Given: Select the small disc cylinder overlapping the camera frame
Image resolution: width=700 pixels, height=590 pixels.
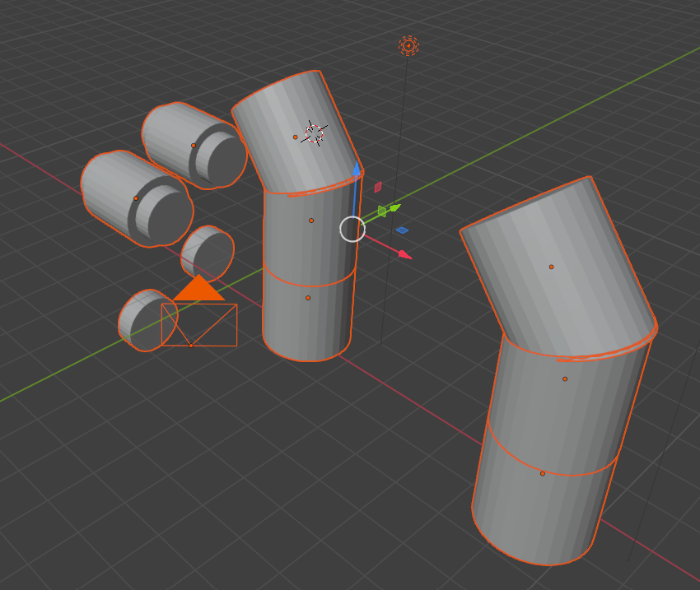Looking at the screenshot, I should [x=147, y=320].
